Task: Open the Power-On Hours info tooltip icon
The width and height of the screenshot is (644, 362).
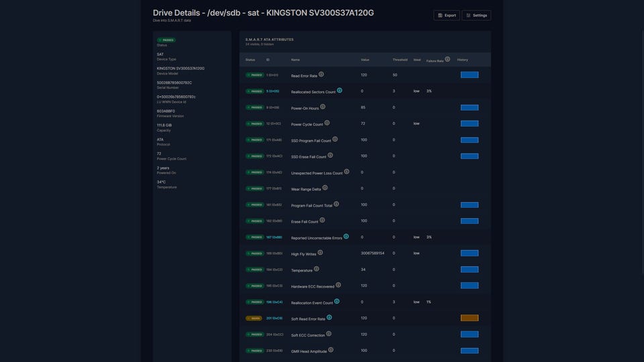Action: click(323, 107)
